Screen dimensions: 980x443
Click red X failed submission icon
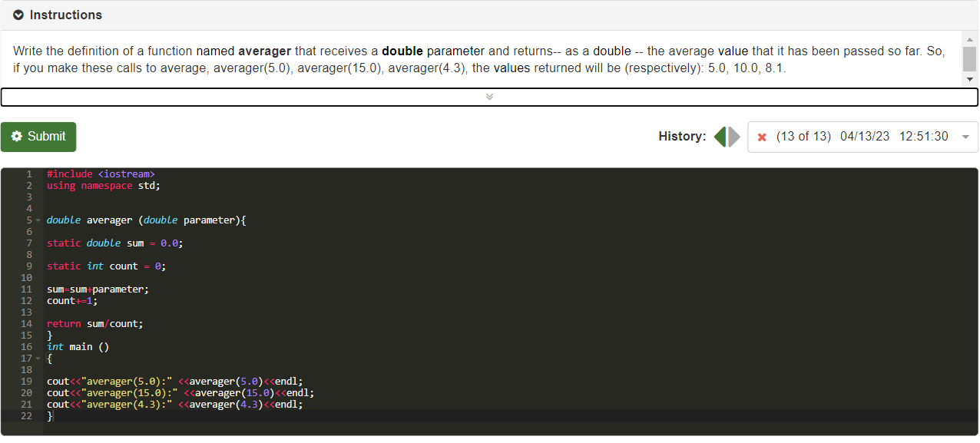(x=762, y=137)
